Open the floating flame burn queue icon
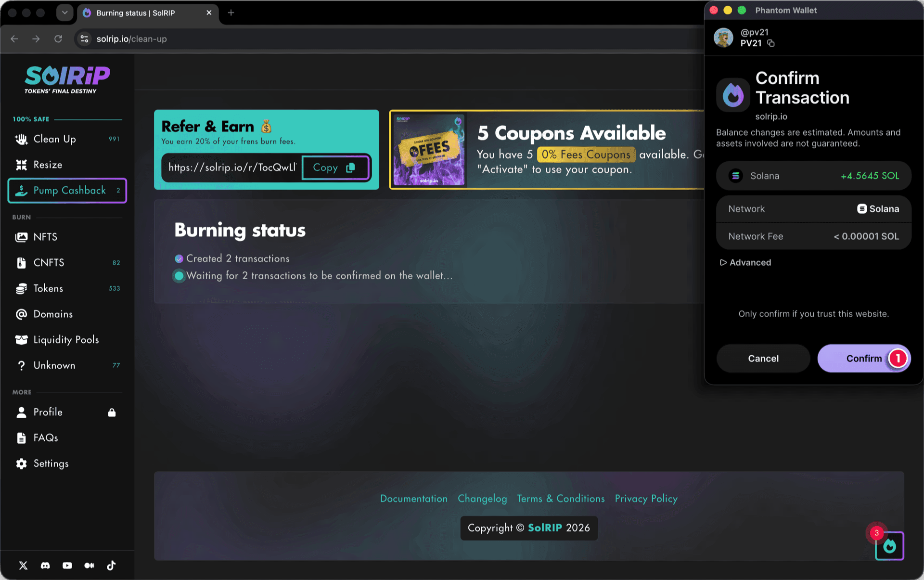This screenshot has height=580, width=924. pyautogui.click(x=889, y=546)
